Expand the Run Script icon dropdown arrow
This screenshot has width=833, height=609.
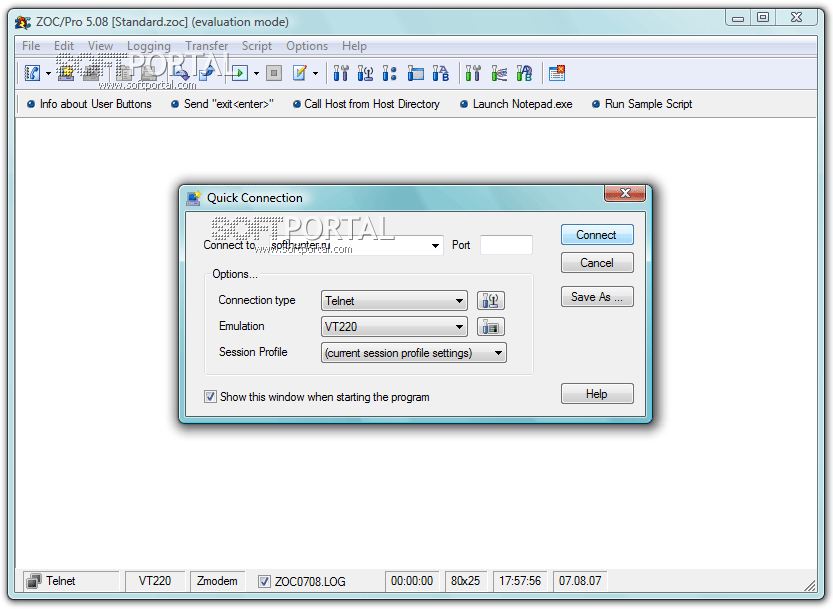[x=256, y=74]
